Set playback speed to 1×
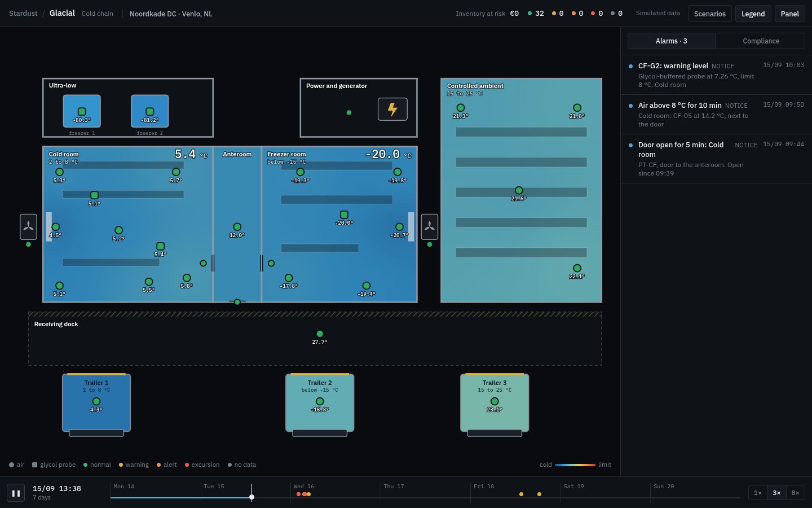812x508 pixels. point(758,493)
